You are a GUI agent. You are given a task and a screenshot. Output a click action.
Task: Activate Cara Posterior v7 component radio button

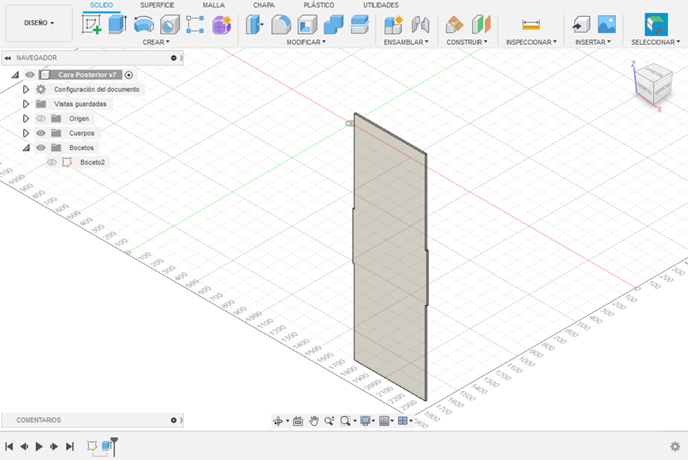(129, 75)
